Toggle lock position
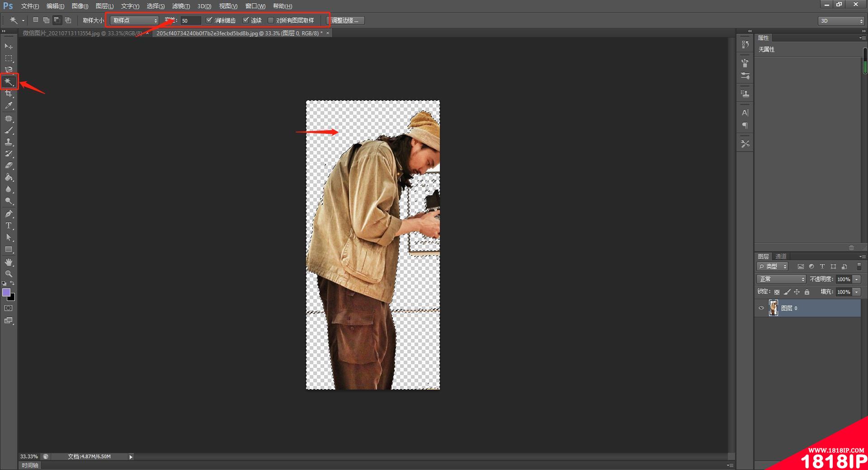 click(x=797, y=292)
